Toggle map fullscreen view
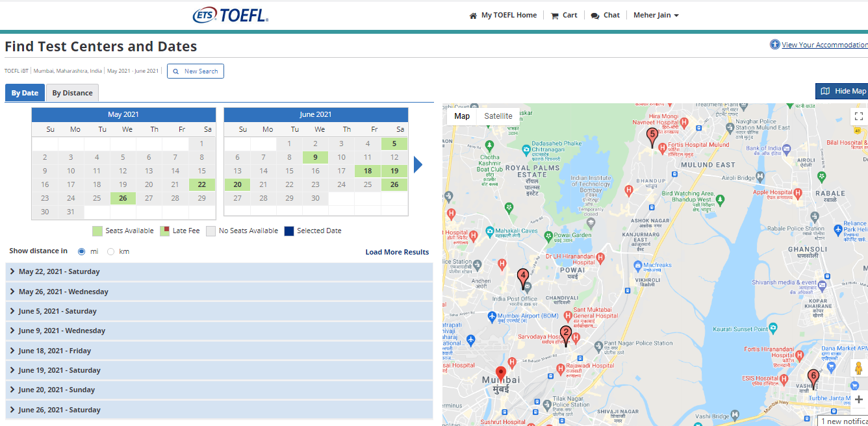This screenshot has height=426, width=868. coord(859,116)
